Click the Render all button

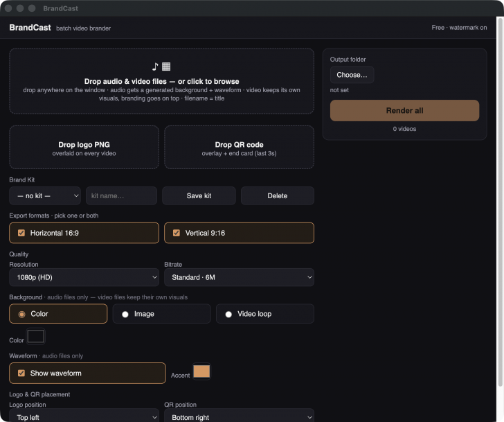tap(405, 111)
